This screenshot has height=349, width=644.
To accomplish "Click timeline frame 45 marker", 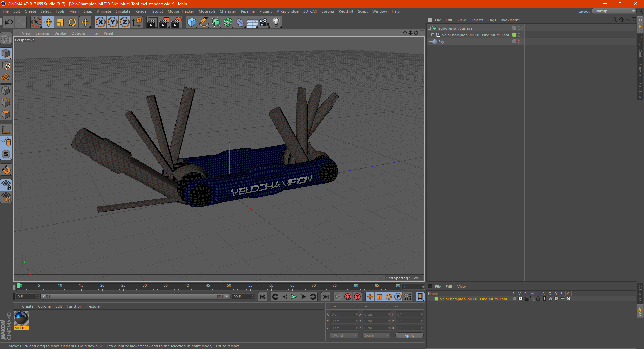I will click(208, 286).
